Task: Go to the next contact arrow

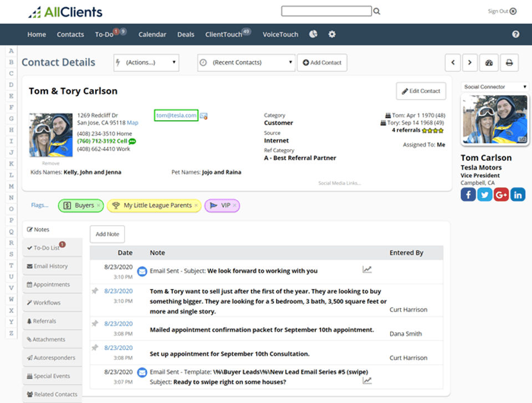Action: pos(470,63)
